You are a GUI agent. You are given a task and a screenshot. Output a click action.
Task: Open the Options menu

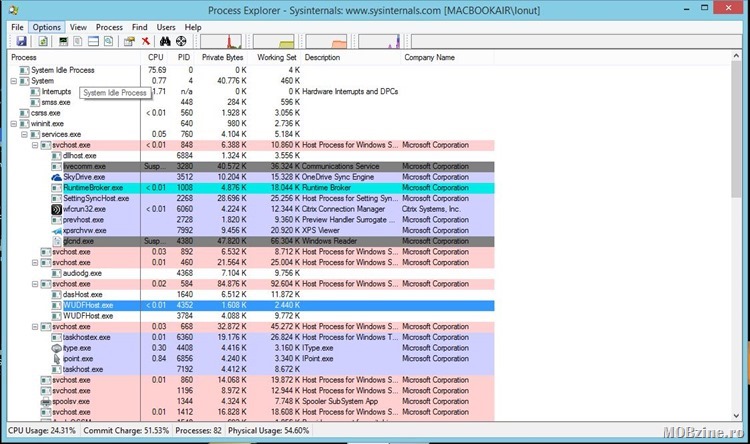46,27
